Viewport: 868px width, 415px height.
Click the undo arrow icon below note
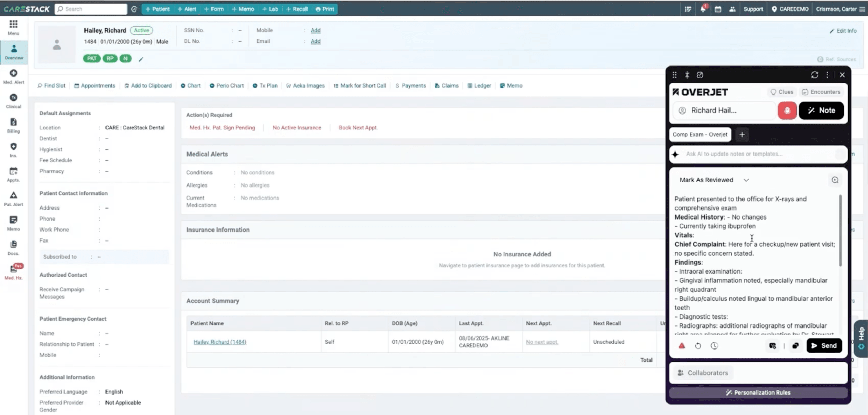tap(698, 346)
